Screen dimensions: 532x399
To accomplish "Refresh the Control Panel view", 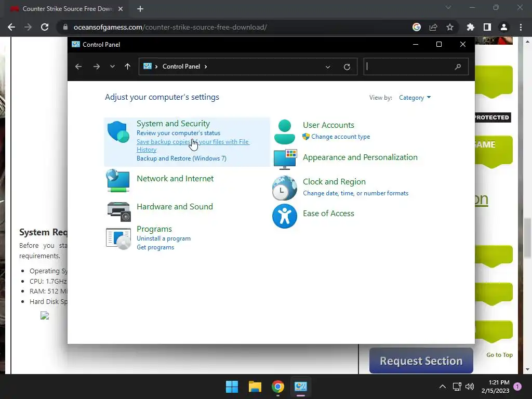I will 347,67.
